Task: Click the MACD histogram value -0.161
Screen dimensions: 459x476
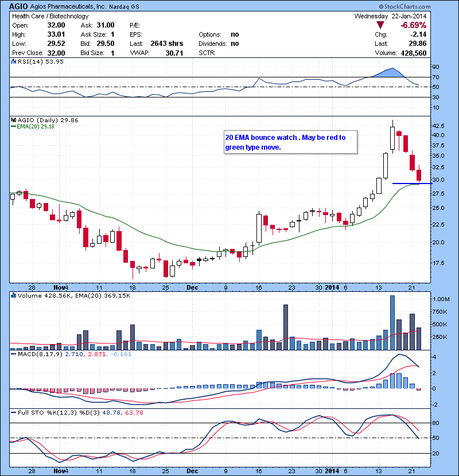Action: (x=121, y=354)
